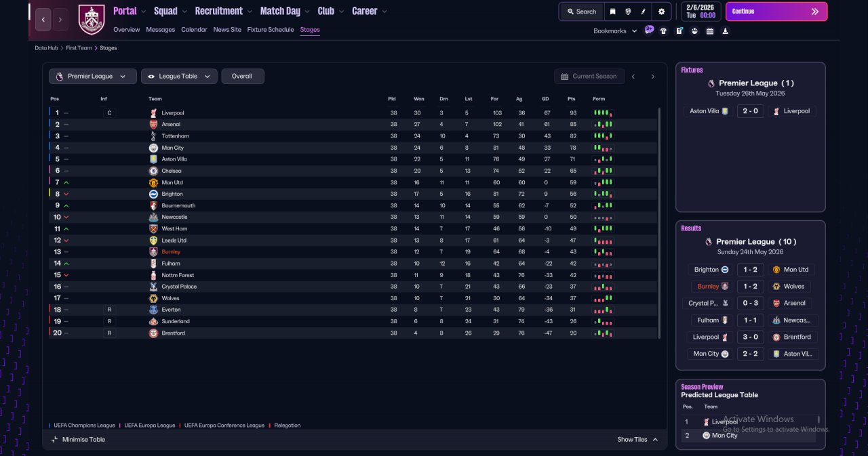Screen dimensions: 868x456
Task: Click the Search button
Action: pos(581,12)
